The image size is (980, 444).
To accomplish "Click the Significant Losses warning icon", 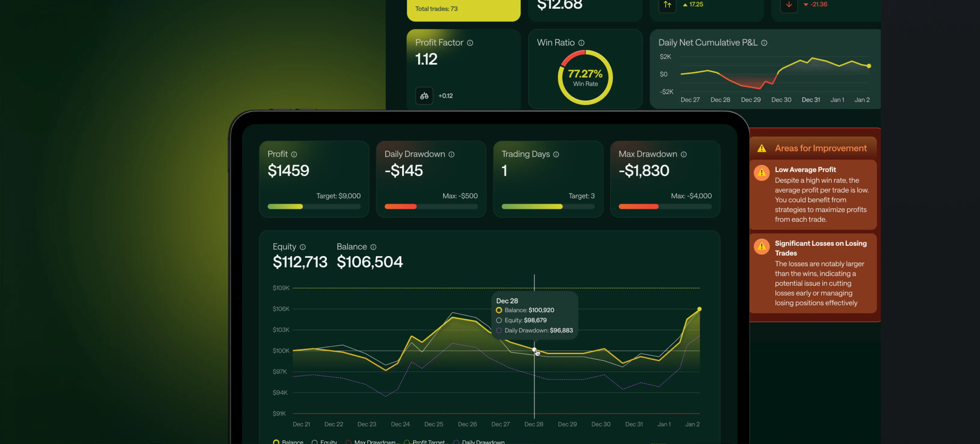I will click(x=762, y=247).
